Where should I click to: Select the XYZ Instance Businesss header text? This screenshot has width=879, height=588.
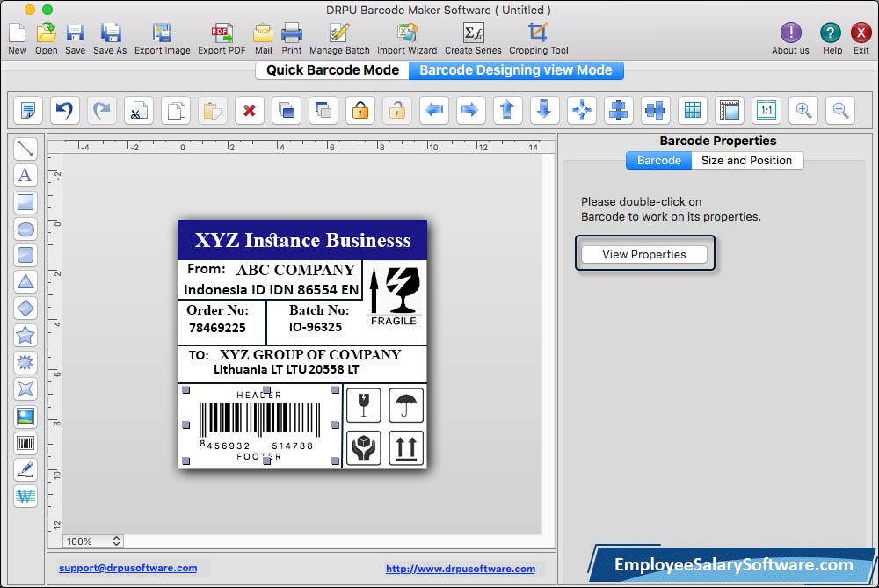pyautogui.click(x=302, y=240)
